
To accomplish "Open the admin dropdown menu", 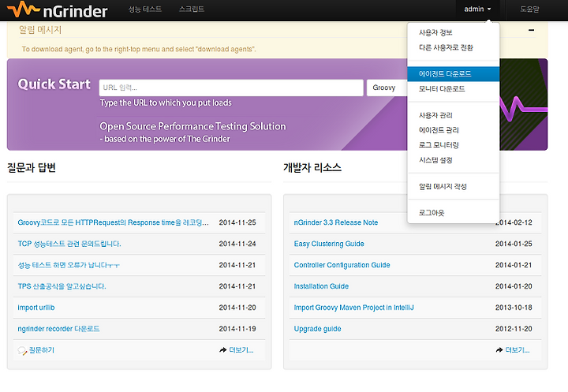I will 477,9.
